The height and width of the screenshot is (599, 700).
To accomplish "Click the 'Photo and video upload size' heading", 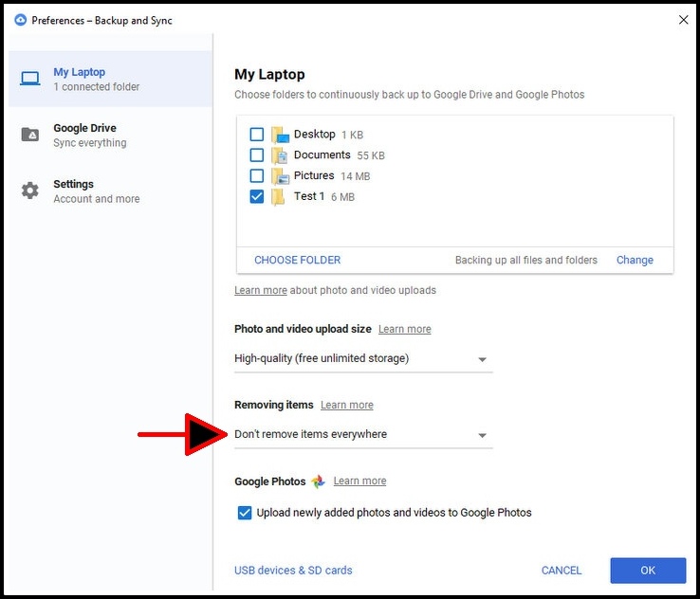I will click(x=303, y=329).
